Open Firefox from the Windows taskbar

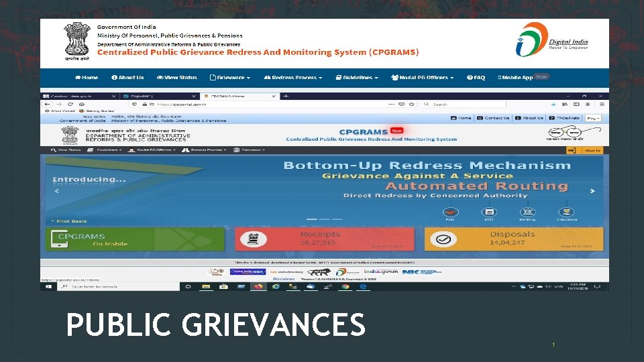258,286
